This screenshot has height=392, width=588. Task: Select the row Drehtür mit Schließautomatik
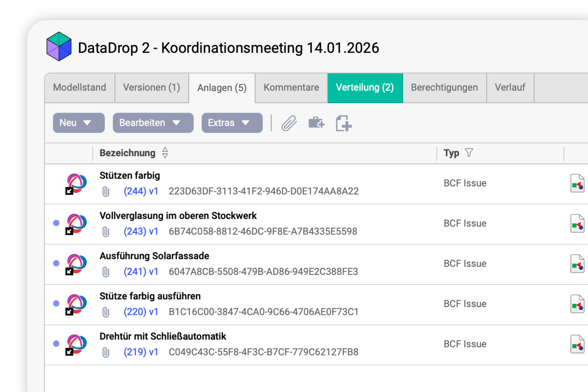(316, 345)
